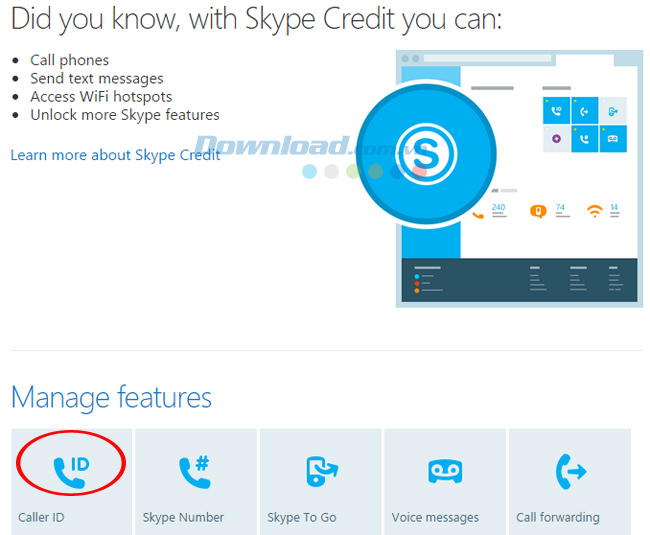Click Unlock more Skype features text
This screenshot has height=535, width=650.
(125, 115)
